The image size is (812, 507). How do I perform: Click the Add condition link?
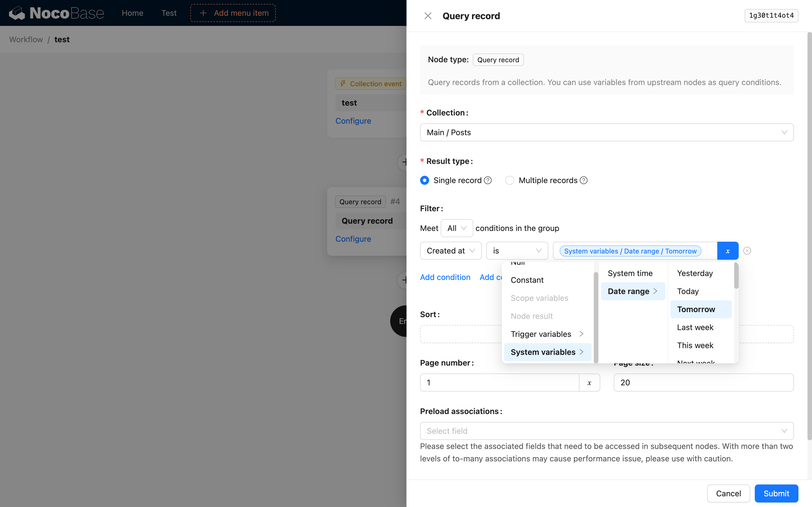[445, 277]
